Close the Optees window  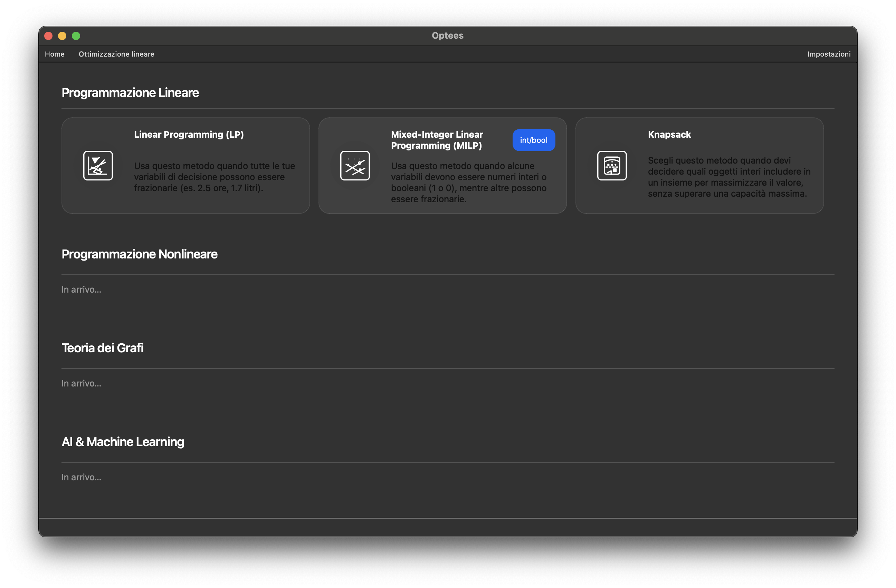click(x=48, y=36)
